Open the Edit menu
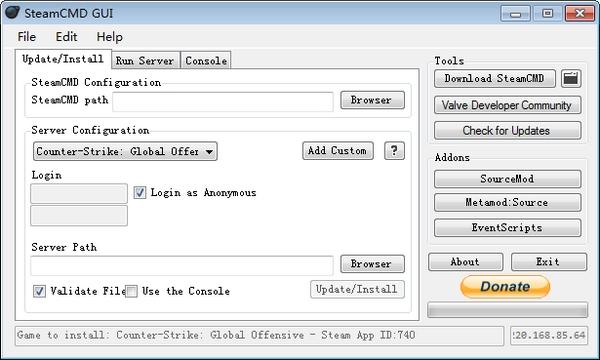 coord(66,37)
